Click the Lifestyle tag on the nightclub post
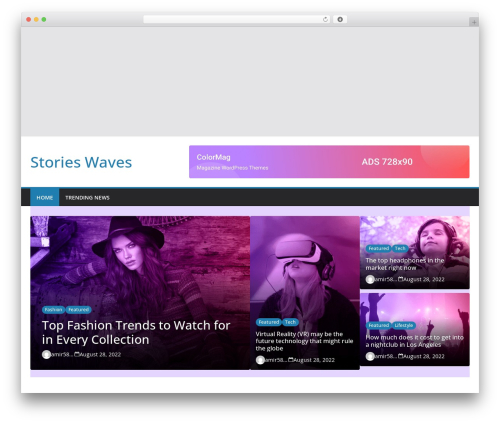The height and width of the screenshot is (423, 500). pyautogui.click(x=404, y=325)
